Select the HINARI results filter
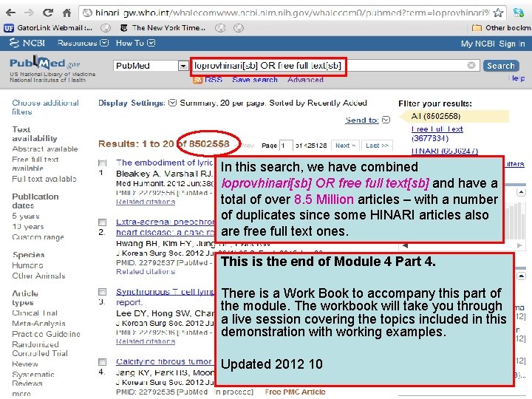Image resolution: width=532 pixels, height=399 pixels. pos(445,151)
